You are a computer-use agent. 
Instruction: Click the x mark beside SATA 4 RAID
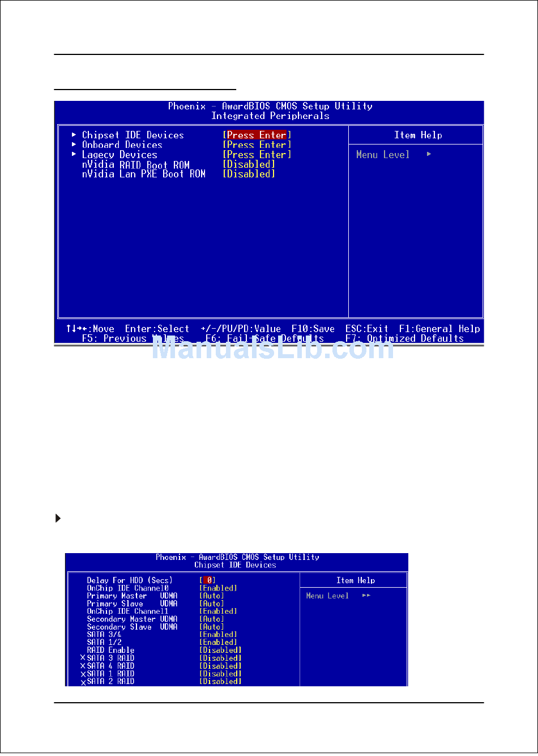pyautogui.click(x=83, y=666)
